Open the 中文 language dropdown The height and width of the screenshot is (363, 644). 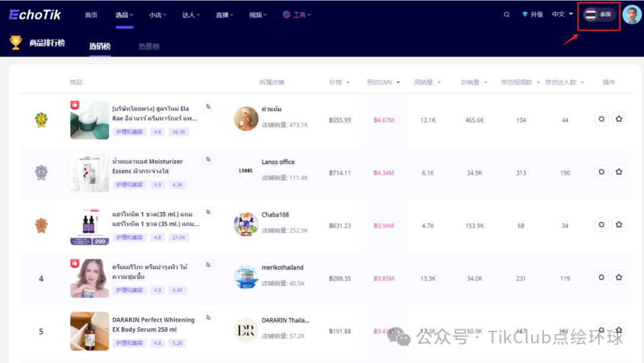click(x=562, y=14)
